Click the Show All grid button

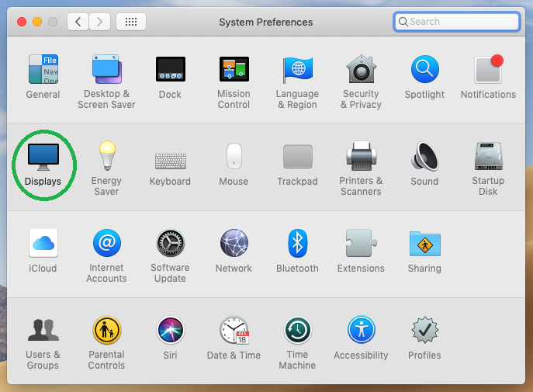[x=131, y=22]
